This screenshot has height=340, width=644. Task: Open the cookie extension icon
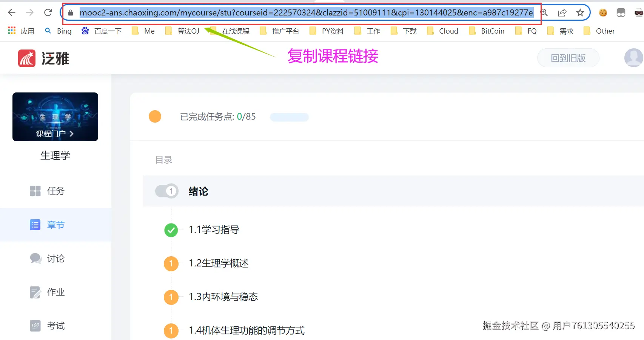[x=603, y=13]
